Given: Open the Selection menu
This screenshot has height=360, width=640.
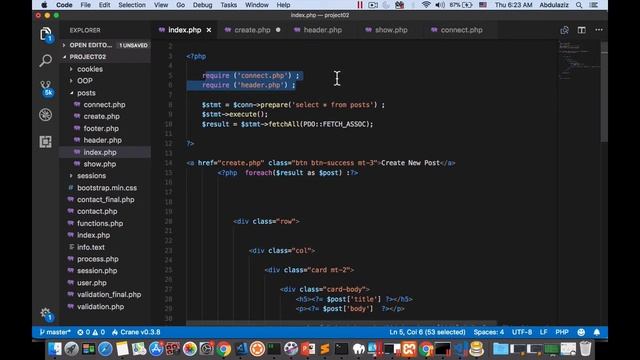Looking at the screenshot, I should point(132,5).
